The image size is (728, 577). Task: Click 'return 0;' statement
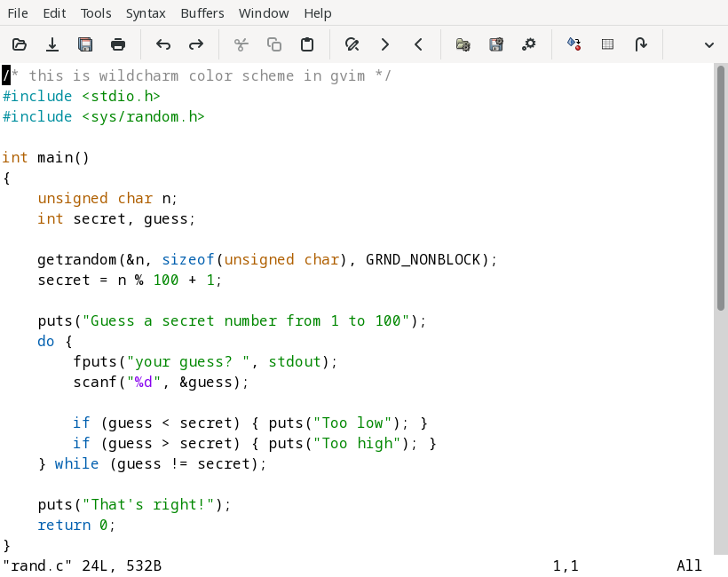click(76, 525)
